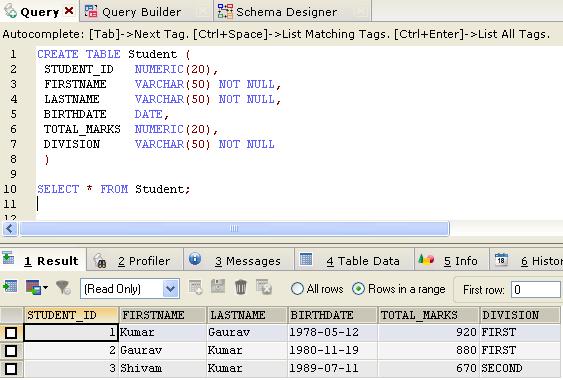Image resolution: width=563 pixels, height=380 pixels.
Task: Click the SELECT * FROM Student line
Action: click(113, 189)
